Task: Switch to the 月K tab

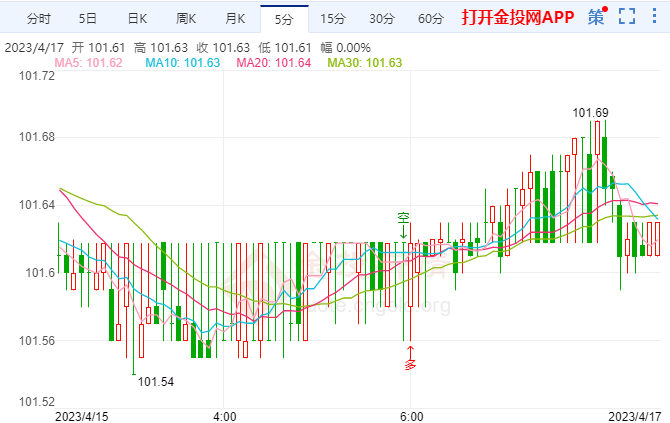Action: click(235, 18)
